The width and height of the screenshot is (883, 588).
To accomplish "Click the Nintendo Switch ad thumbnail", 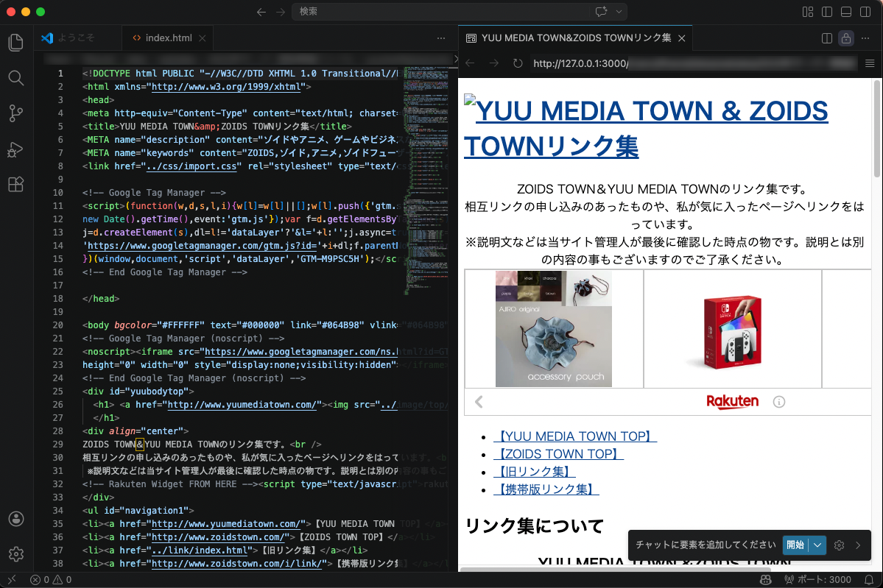I will [x=732, y=332].
